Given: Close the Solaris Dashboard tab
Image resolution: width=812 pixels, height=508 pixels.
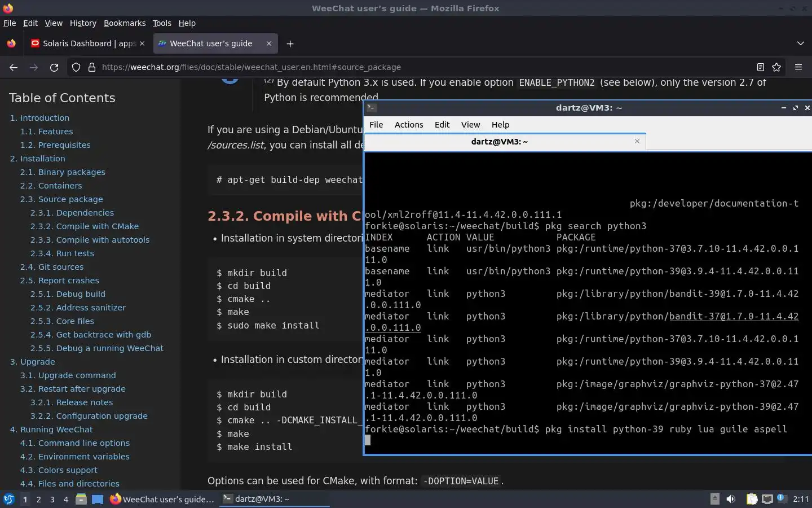Looking at the screenshot, I should (142, 43).
